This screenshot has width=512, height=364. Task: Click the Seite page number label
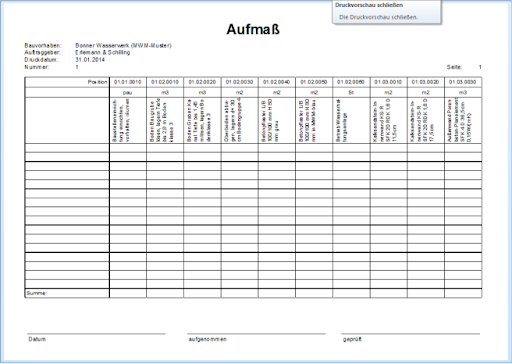[x=454, y=67]
